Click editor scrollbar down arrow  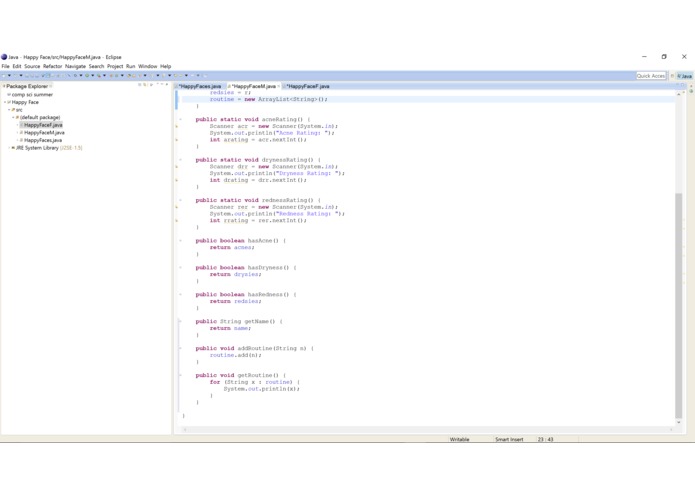[x=678, y=422]
